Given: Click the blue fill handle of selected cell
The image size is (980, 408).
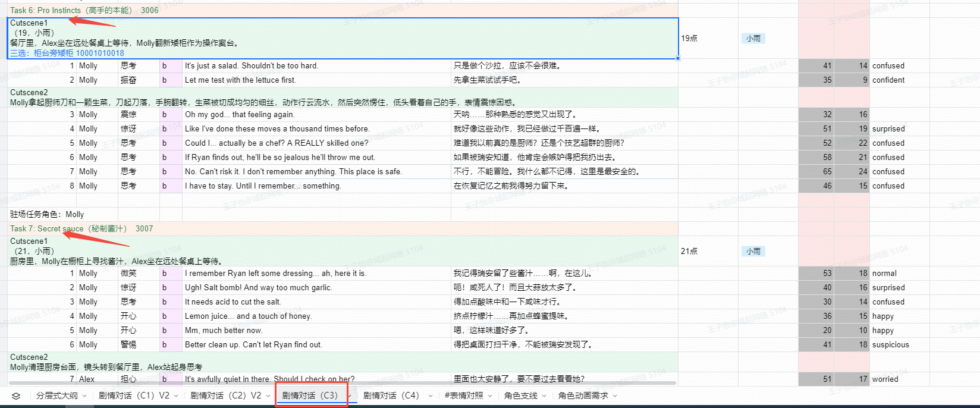Looking at the screenshot, I should click(x=678, y=58).
